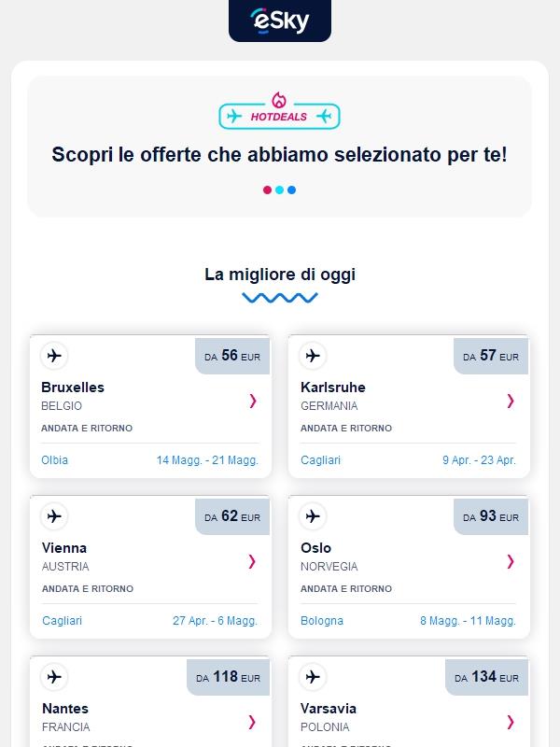Select the blue carousel dot
The width and height of the screenshot is (560, 747).
pyautogui.click(x=292, y=190)
